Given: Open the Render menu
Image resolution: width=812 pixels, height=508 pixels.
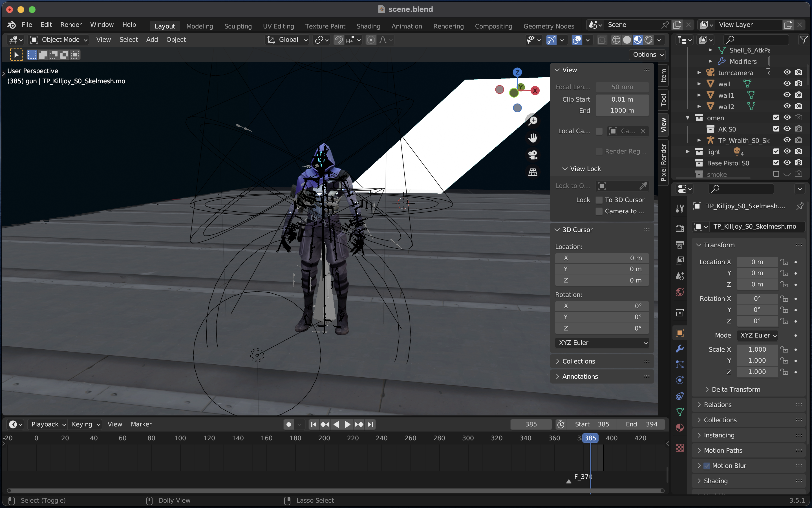Looking at the screenshot, I should point(71,25).
